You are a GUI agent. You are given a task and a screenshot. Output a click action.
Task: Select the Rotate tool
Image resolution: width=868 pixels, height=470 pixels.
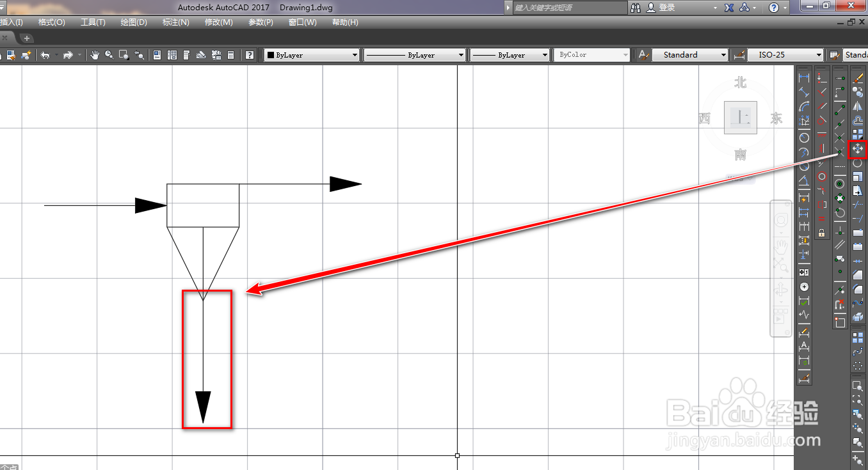click(x=858, y=163)
